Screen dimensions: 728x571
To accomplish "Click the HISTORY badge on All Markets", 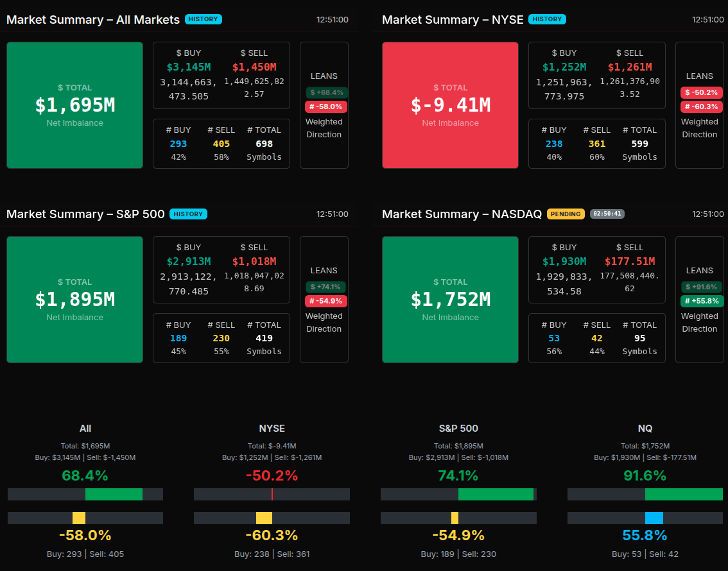I will pos(203,19).
